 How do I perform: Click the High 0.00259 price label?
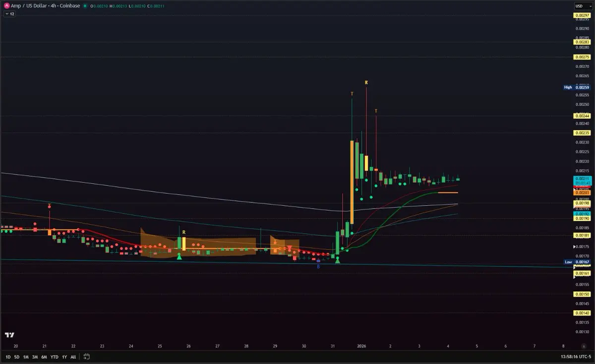(577, 87)
